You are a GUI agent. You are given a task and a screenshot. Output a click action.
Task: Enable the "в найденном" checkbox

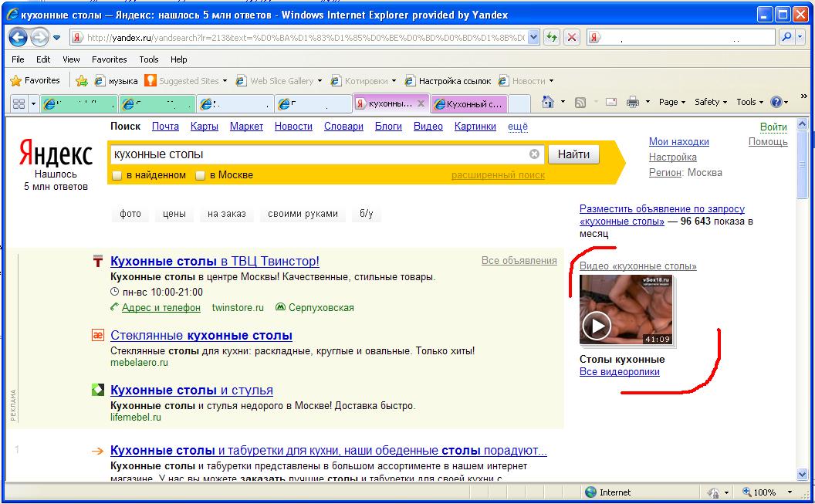(x=117, y=175)
